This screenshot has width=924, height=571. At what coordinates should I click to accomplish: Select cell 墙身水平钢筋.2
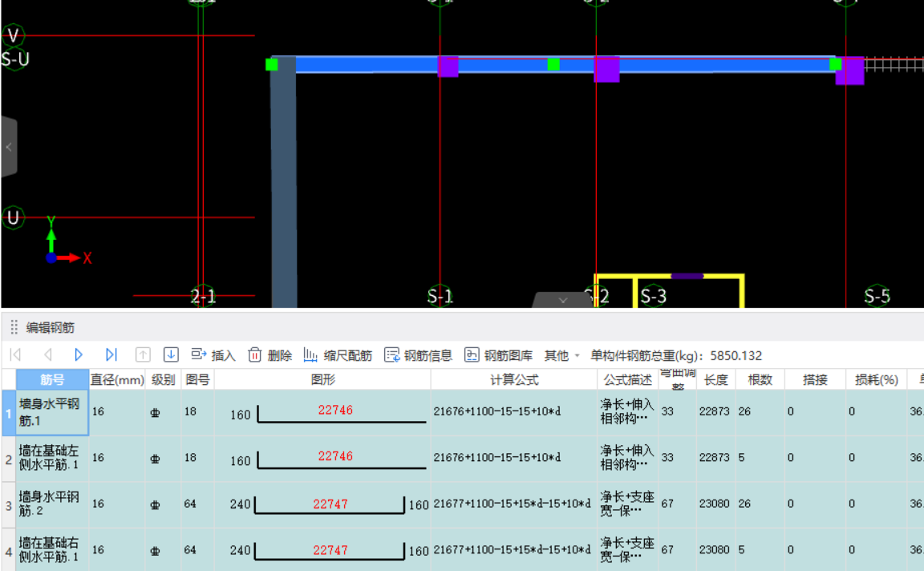point(52,505)
